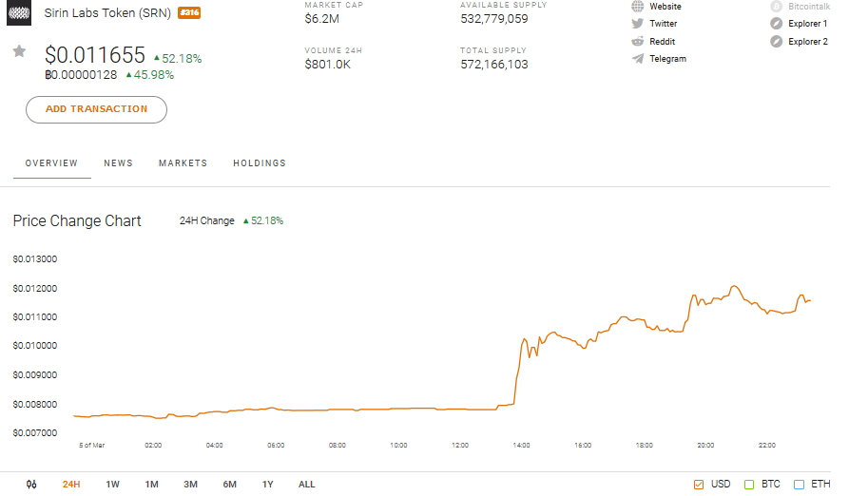Uncheck the USD chart checkbox
This screenshot has height=496, width=868.
click(699, 485)
